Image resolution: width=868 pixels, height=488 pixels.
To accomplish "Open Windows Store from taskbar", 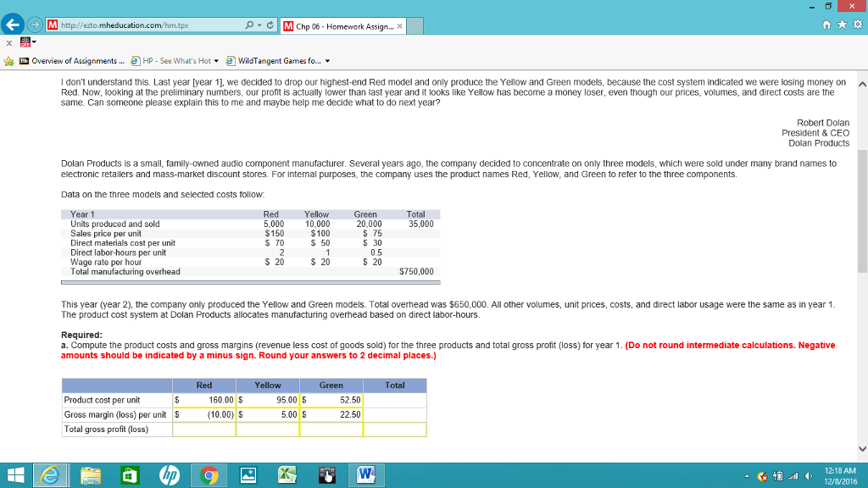I will pos(130,475).
